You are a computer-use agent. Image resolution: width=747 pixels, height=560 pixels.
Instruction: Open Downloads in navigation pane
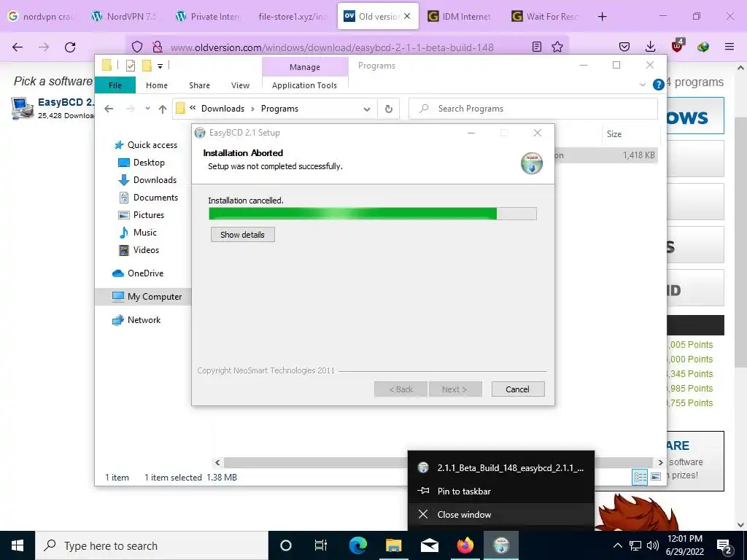click(x=147, y=180)
